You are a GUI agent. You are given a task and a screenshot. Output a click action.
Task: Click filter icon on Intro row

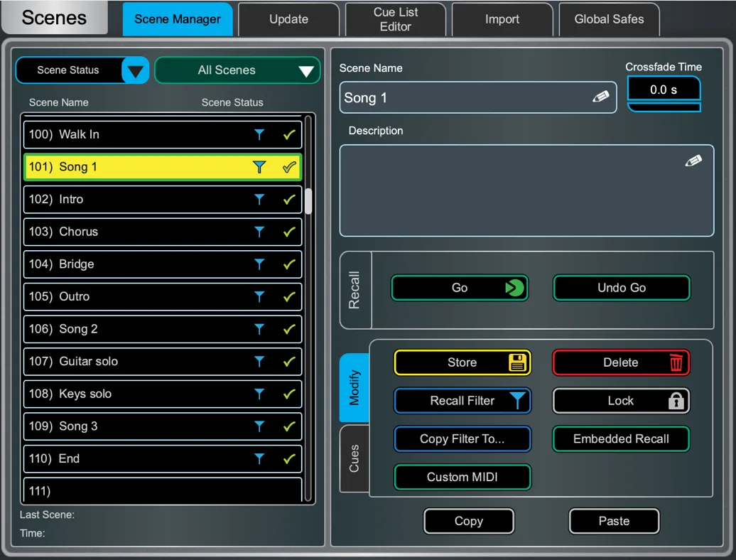259,200
